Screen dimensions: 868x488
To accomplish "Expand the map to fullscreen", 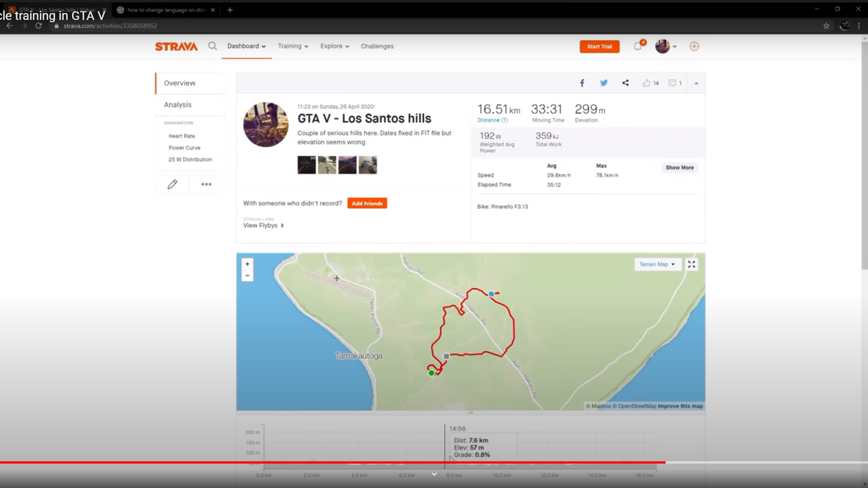I will click(x=691, y=264).
